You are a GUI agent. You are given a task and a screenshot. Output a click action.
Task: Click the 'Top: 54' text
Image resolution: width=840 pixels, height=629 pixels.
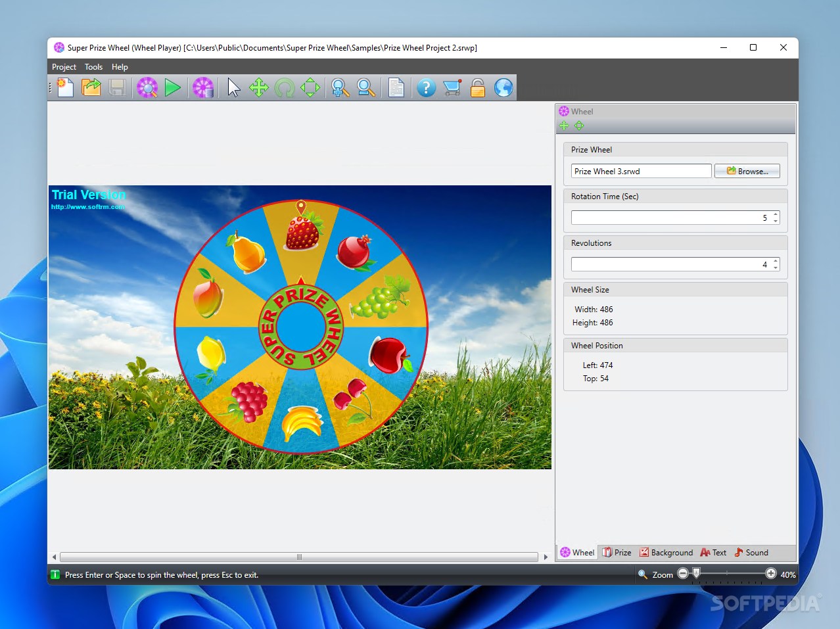coord(595,379)
